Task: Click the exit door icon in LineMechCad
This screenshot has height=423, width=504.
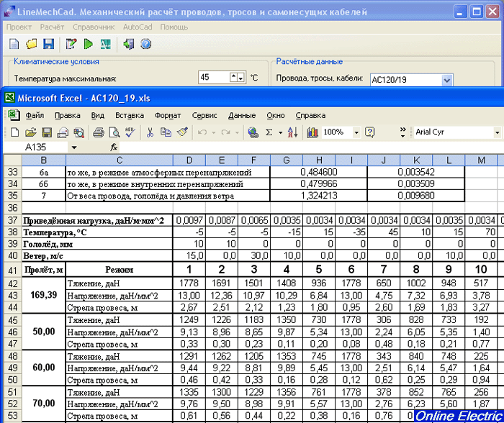Action: pyautogui.click(x=129, y=44)
